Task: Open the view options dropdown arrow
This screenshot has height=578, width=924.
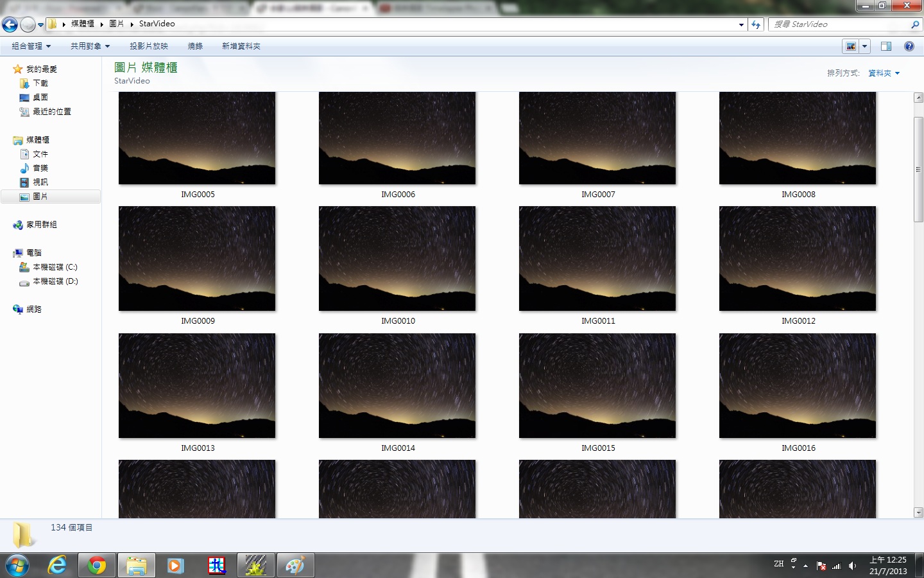Action: [x=864, y=46]
